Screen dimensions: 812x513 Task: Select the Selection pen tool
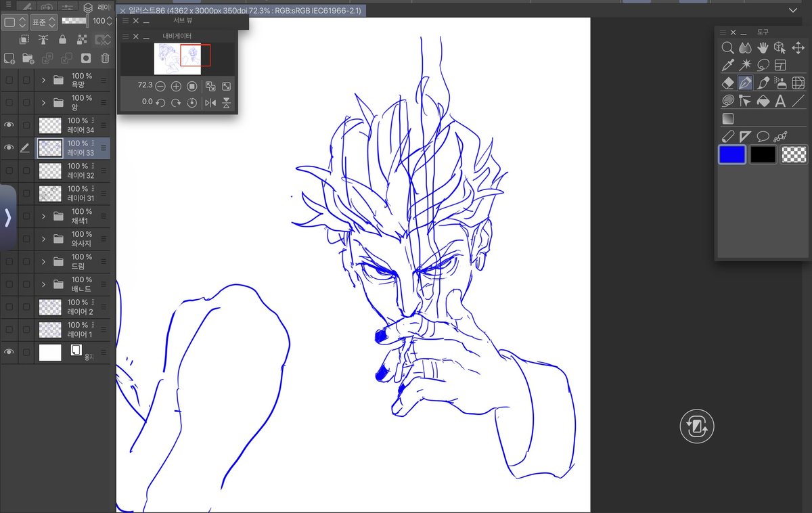click(x=727, y=101)
